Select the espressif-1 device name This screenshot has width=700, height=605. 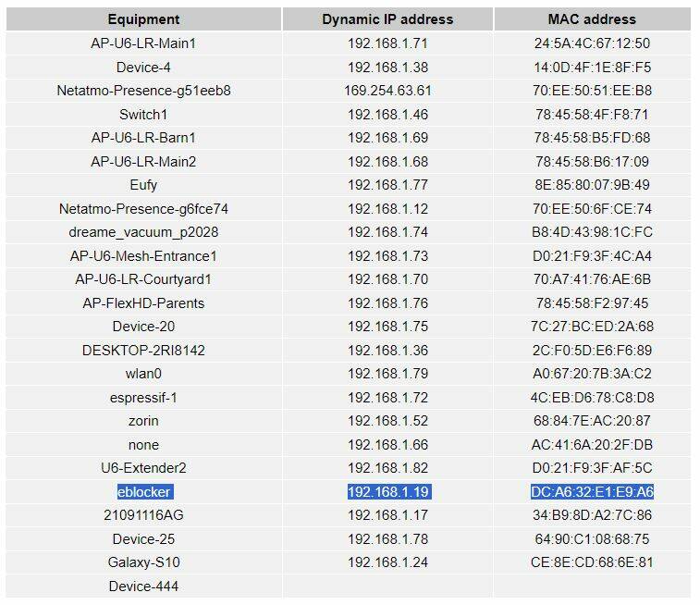(x=143, y=398)
